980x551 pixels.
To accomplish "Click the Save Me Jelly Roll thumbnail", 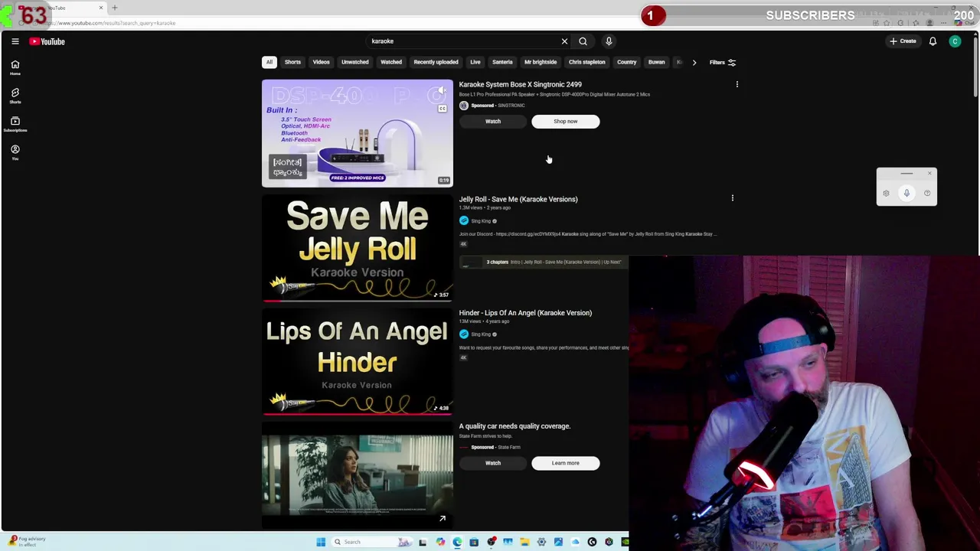I will [x=358, y=248].
